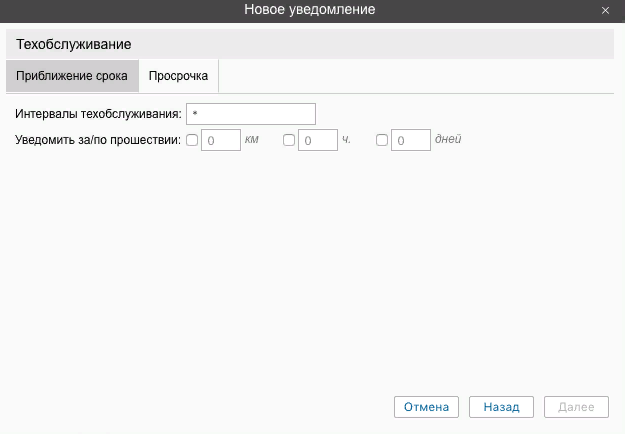
Task: Click the Далее button
Action: point(576,407)
